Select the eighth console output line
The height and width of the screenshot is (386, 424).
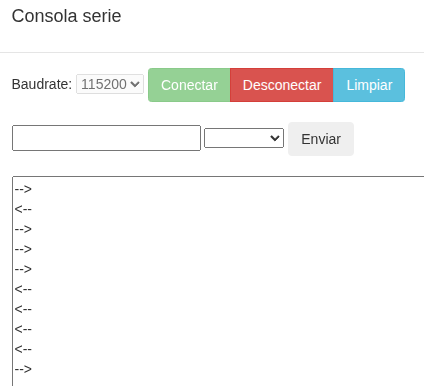point(23,329)
